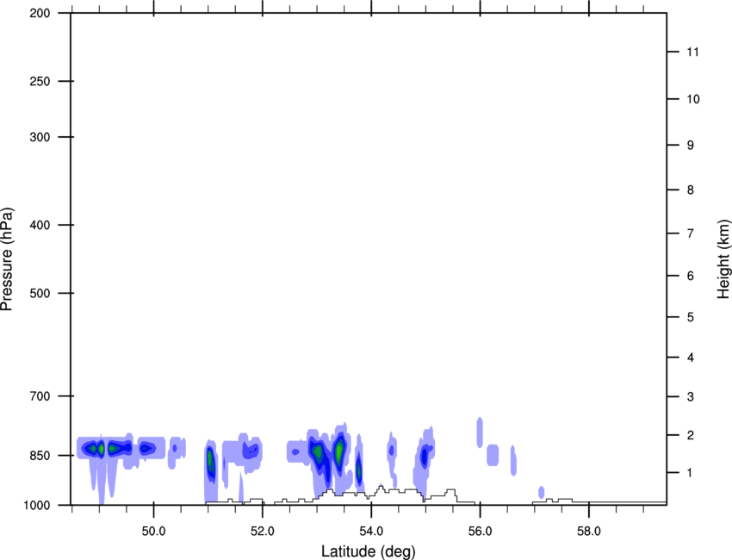Pick the 8 km height label
732x560 pixels.
690,190
